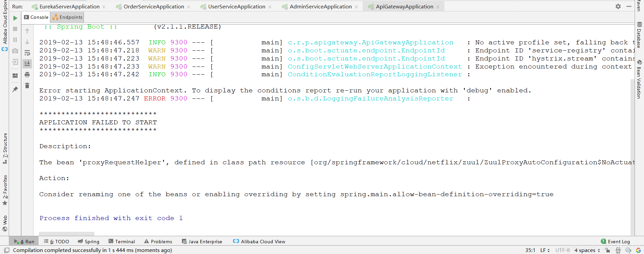Viewport: 644px width, 254px height.
Task: Click 'Process finished with exit code 1'
Action: 111,218
